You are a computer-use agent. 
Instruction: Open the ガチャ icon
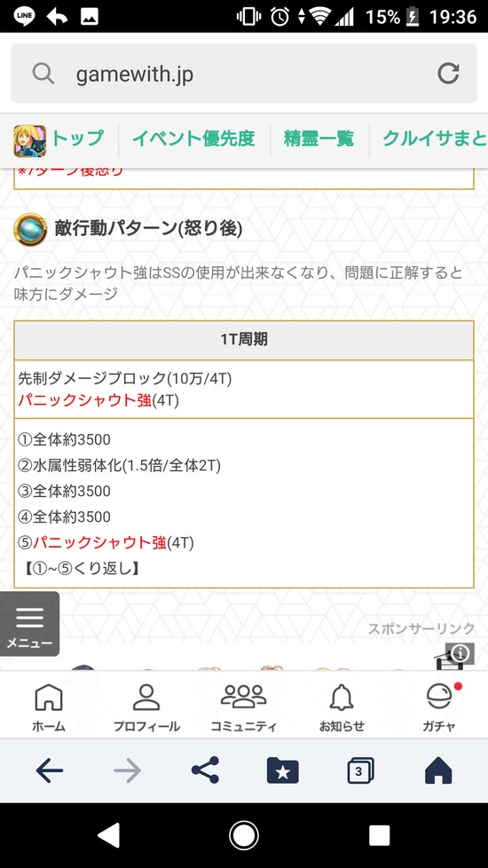[439, 708]
